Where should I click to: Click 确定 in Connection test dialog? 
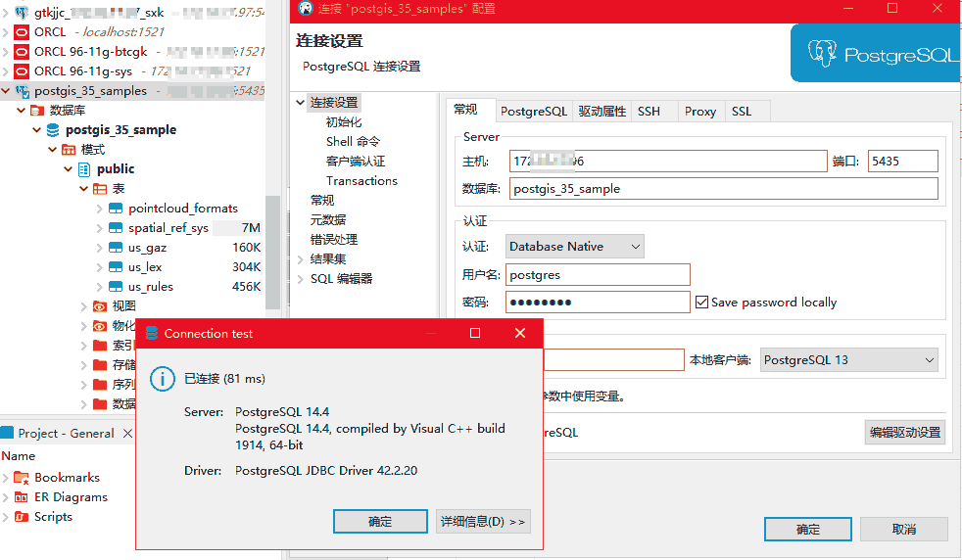(380, 522)
